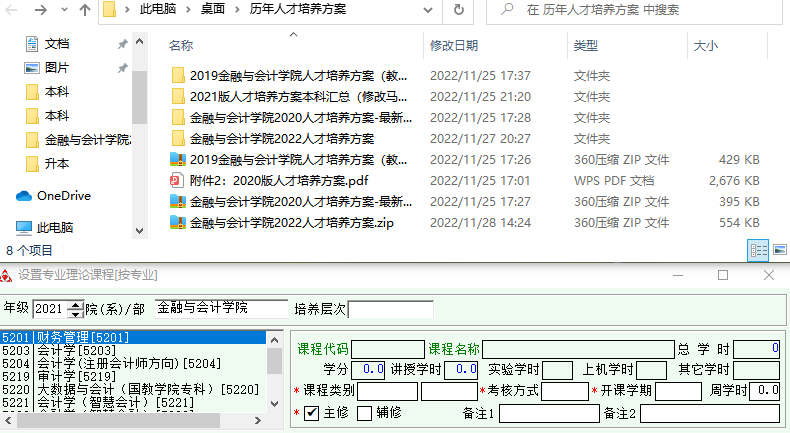Click the Back arrow in Explorer
This screenshot has width=790, height=433.
pyautogui.click(x=12, y=11)
